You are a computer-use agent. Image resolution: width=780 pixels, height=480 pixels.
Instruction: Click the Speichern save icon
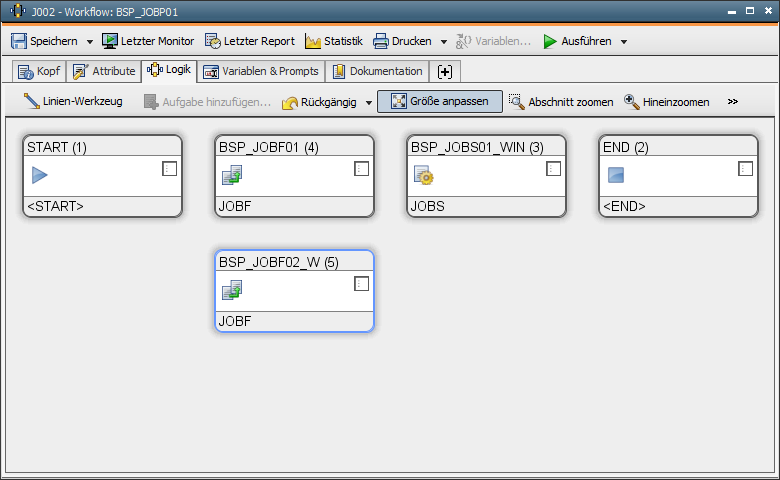[x=19, y=41]
